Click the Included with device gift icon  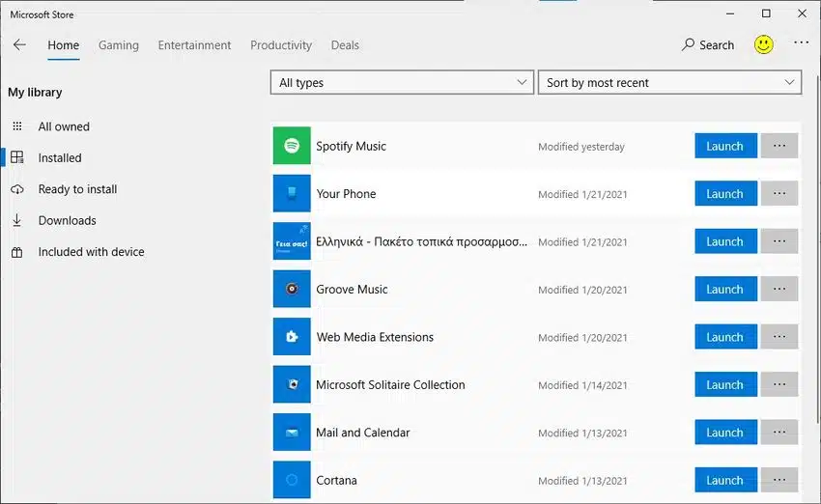tap(17, 252)
